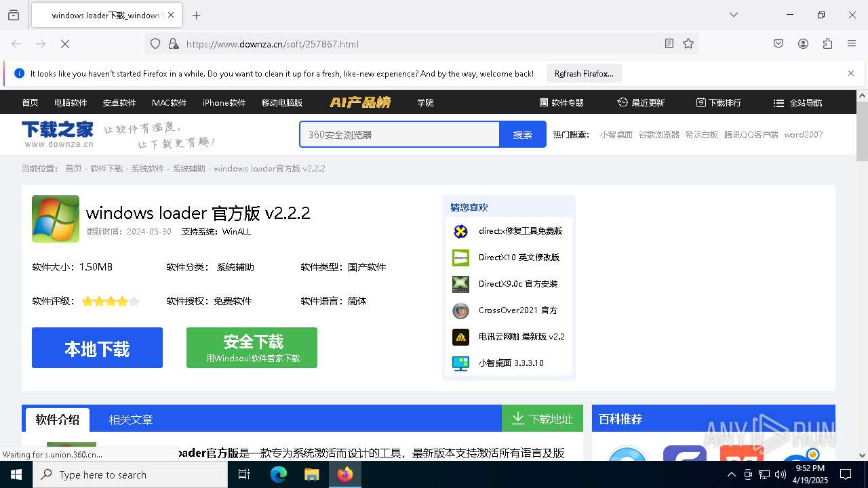Click the taskbar search box
Viewport: 868px width, 488px height.
pyautogui.click(x=130, y=474)
